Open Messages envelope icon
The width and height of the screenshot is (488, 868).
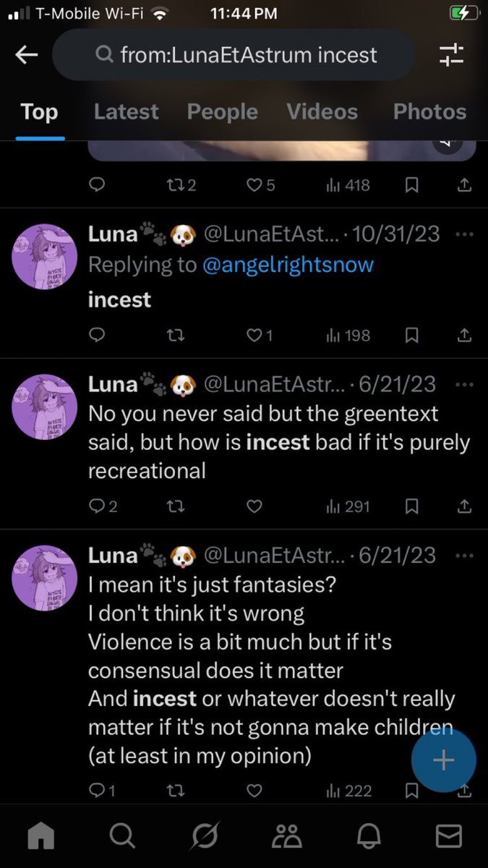(448, 836)
